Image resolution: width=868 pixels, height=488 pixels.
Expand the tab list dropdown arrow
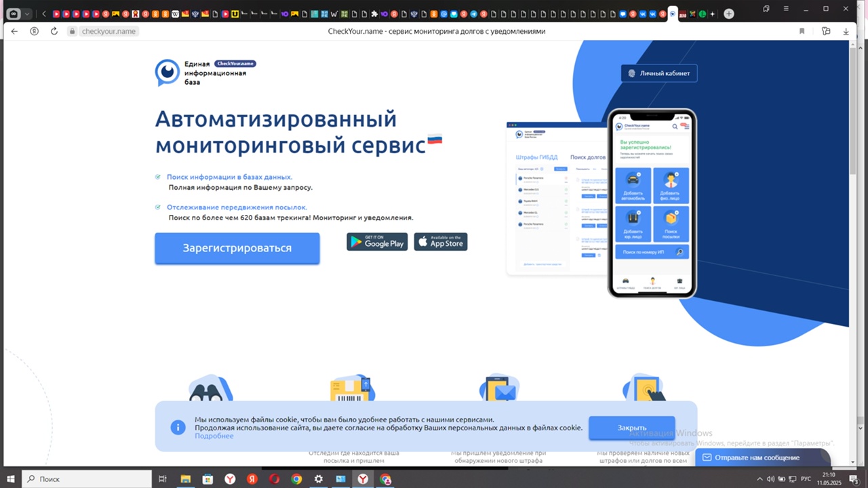(x=28, y=14)
